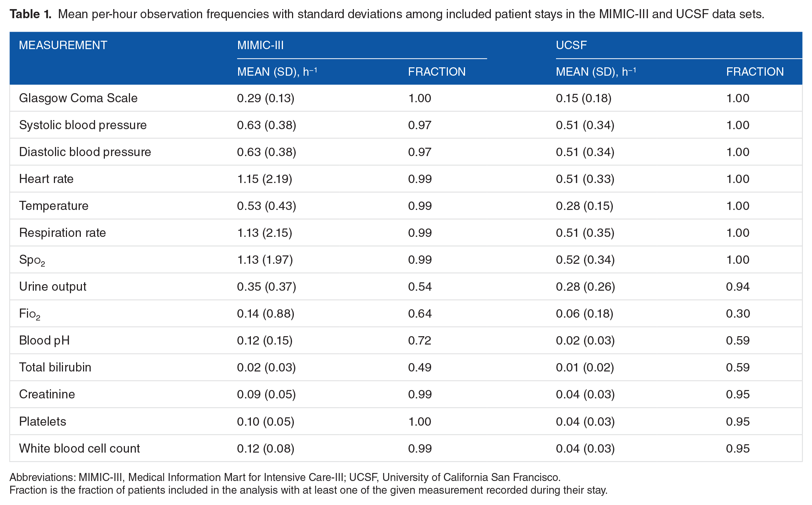Select the Systolic blood pressure row label
This screenshot has width=812, height=505.
pos(83,125)
